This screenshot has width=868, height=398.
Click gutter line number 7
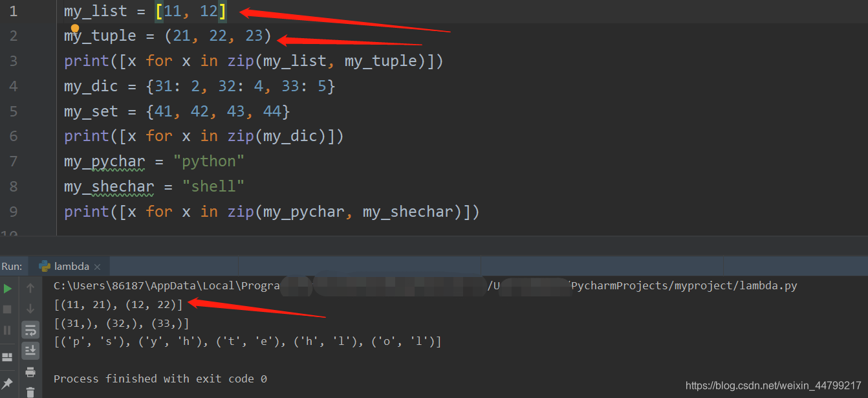[x=14, y=161]
